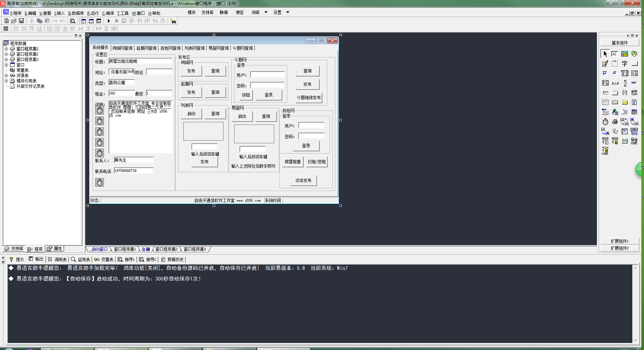The width and height of the screenshot is (644, 350).
Task: Pick the edit box component icon
Action: pyautogui.click(x=615, y=54)
